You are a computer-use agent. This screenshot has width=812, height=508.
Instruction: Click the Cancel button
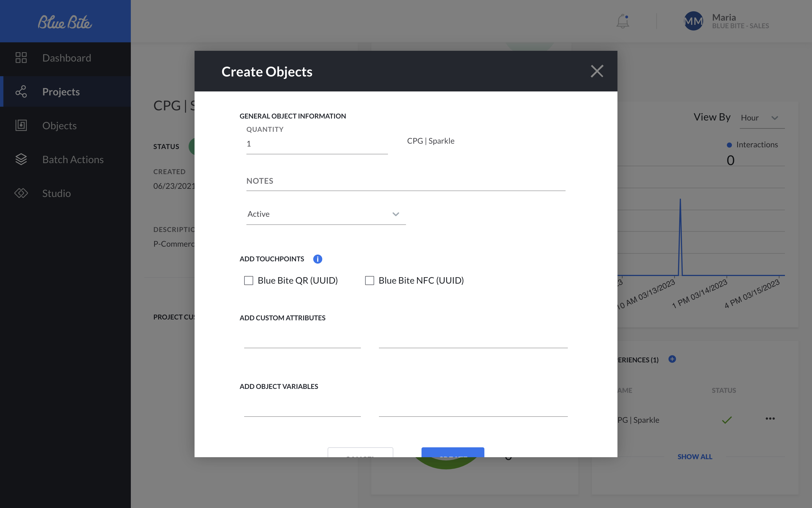point(360,452)
